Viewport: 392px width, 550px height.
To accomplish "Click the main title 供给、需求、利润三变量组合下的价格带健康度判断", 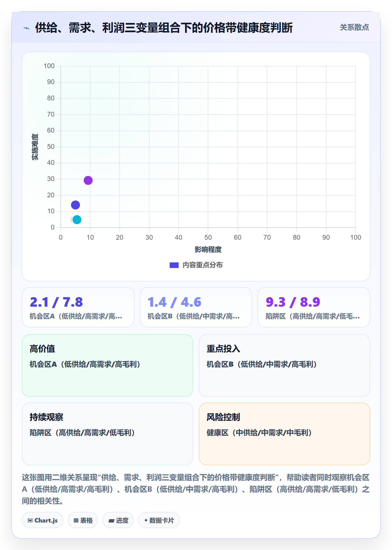I will (164, 28).
